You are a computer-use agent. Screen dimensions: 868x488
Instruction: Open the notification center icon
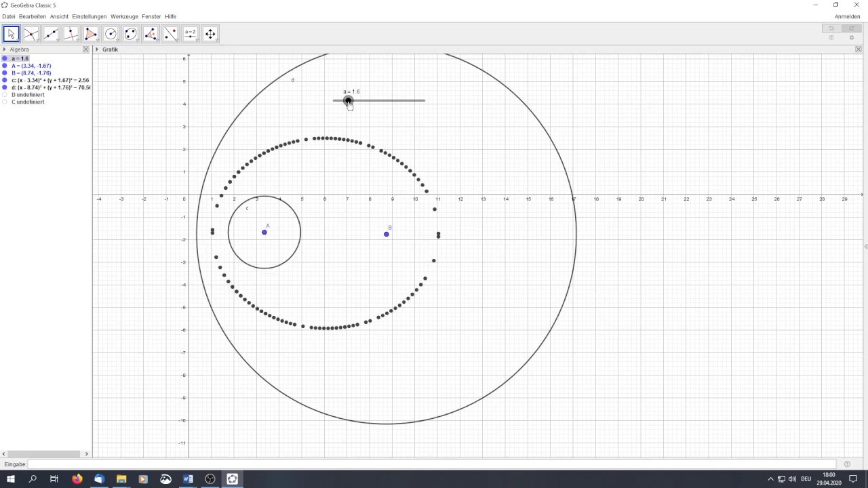pos(853,479)
